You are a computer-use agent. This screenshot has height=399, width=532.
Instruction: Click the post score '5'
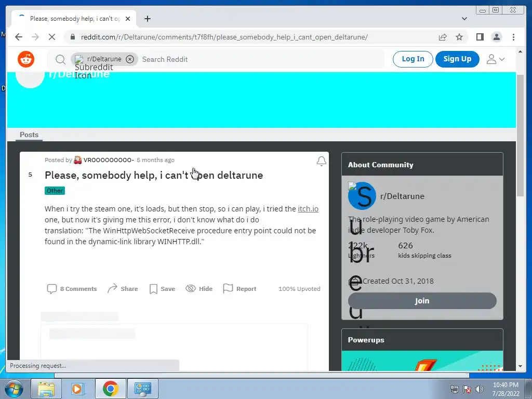click(30, 175)
